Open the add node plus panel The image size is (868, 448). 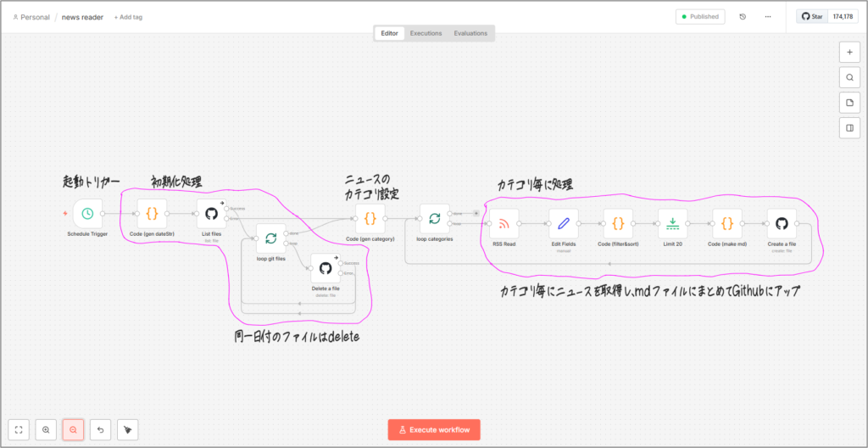tap(849, 52)
